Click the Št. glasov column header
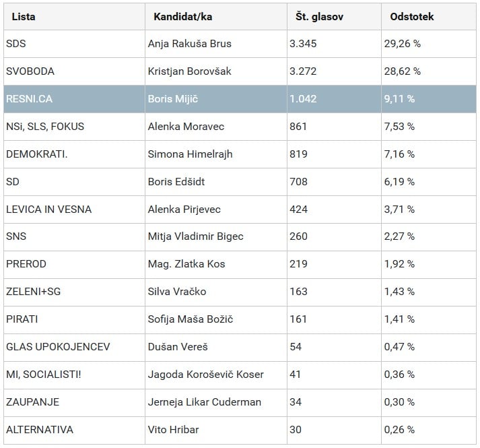The image size is (480, 448). (x=319, y=17)
